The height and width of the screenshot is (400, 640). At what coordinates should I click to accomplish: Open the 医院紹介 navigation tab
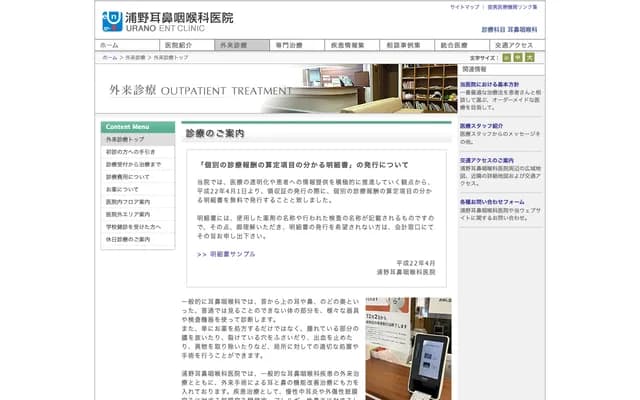(181, 45)
